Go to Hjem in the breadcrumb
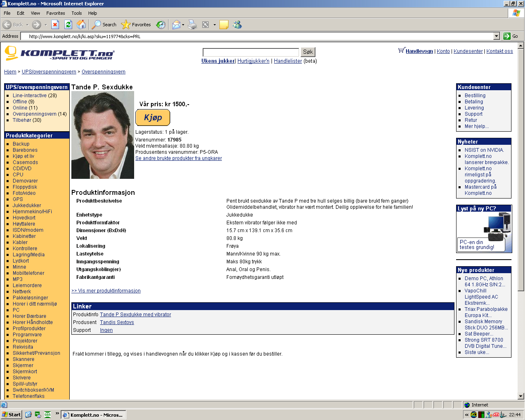The height and width of the screenshot is (420, 525). [x=10, y=72]
